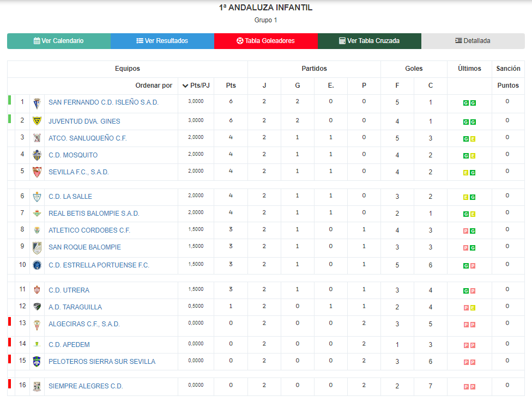Click the C.D. Mosquito crest icon
Viewport: 532px width, 402px height.
[x=37, y=155]
